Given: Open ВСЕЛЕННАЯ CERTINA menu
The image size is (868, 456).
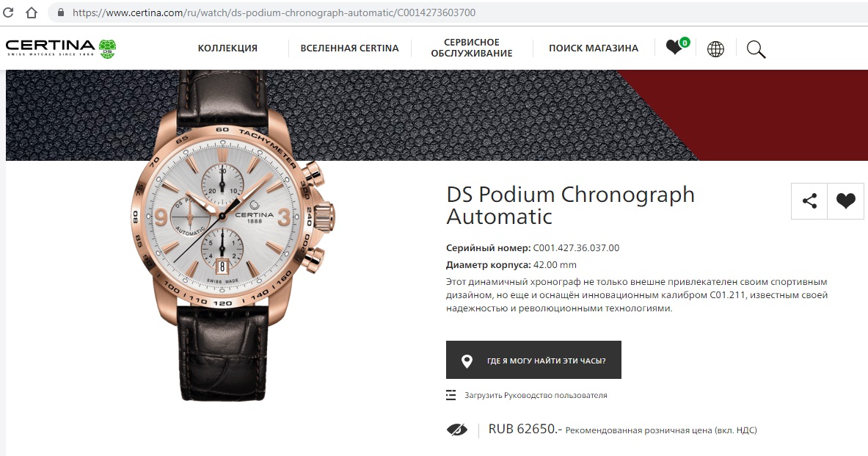Looking at the screenshot, I should [x=349, y=48].
